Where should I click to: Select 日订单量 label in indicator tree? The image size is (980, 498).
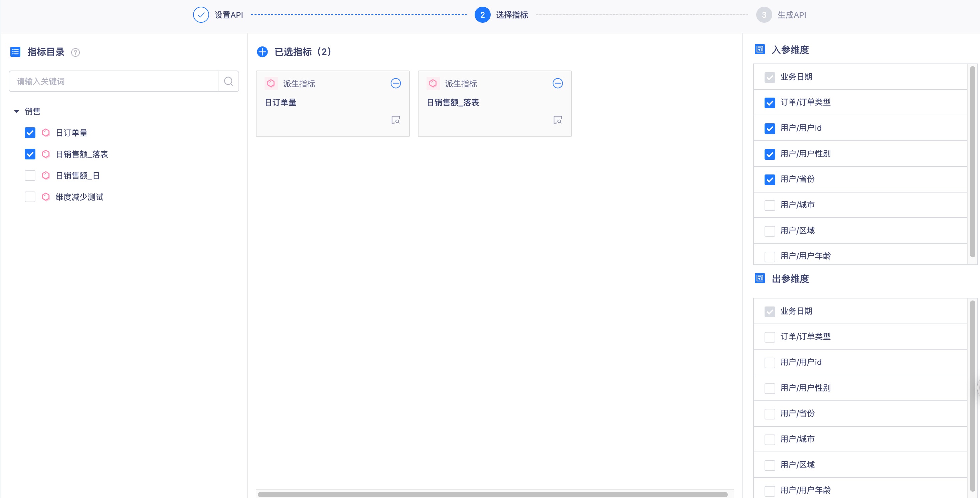71,132
